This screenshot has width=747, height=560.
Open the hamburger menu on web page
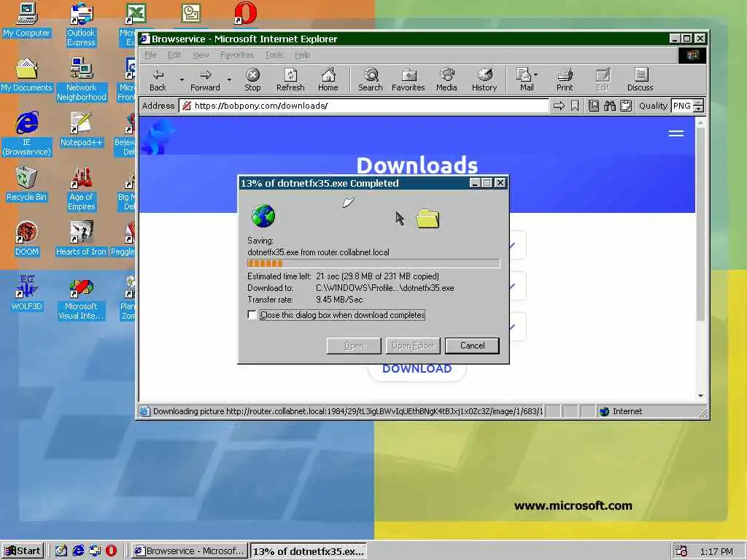coord(676,133)
